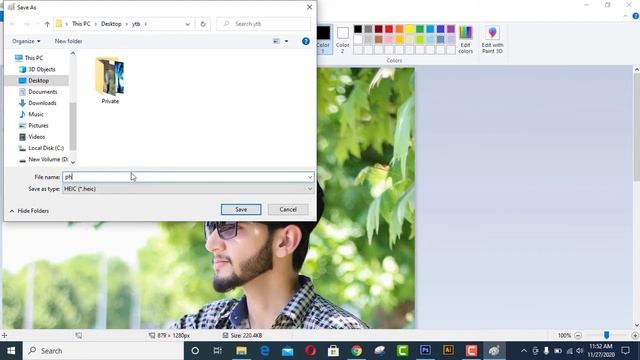Open Opera browser from taskbar
Image resolution: width=640 pixels, height=360 pixels.
coord(310,351)
